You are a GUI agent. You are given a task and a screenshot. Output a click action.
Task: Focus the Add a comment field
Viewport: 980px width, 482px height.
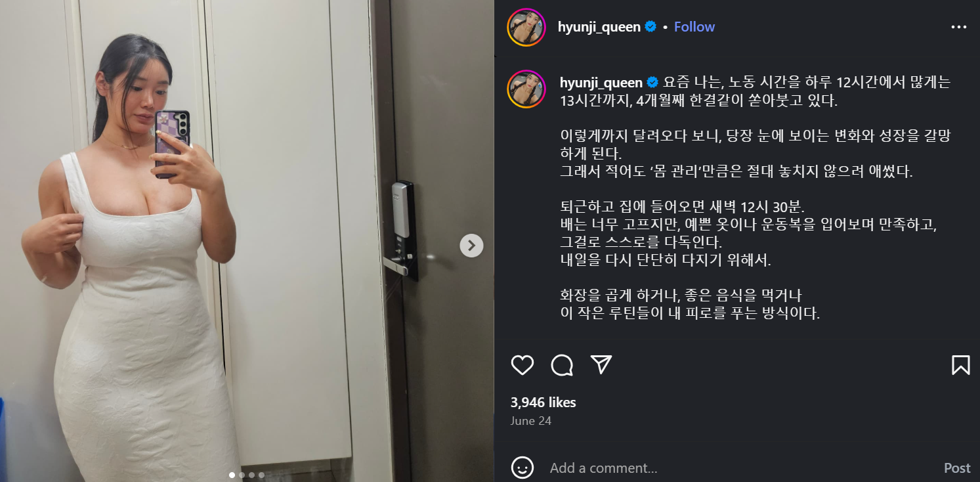[x=735, y=468]
